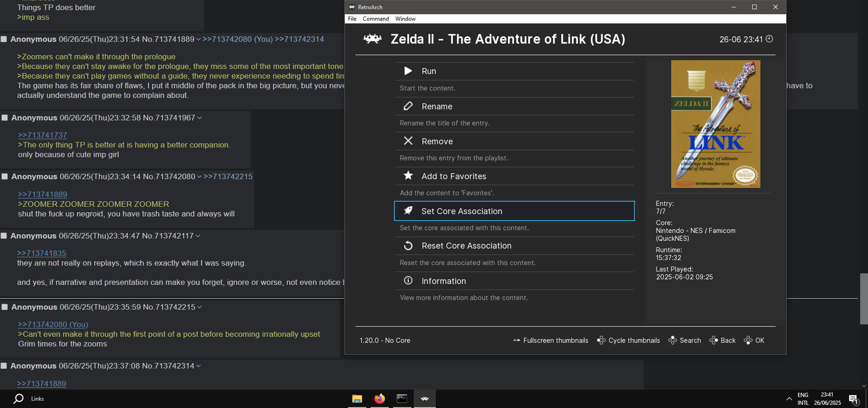Select the Add to Favorites entry
Viewport: 868px width, 408px height.
pos(514,176)
